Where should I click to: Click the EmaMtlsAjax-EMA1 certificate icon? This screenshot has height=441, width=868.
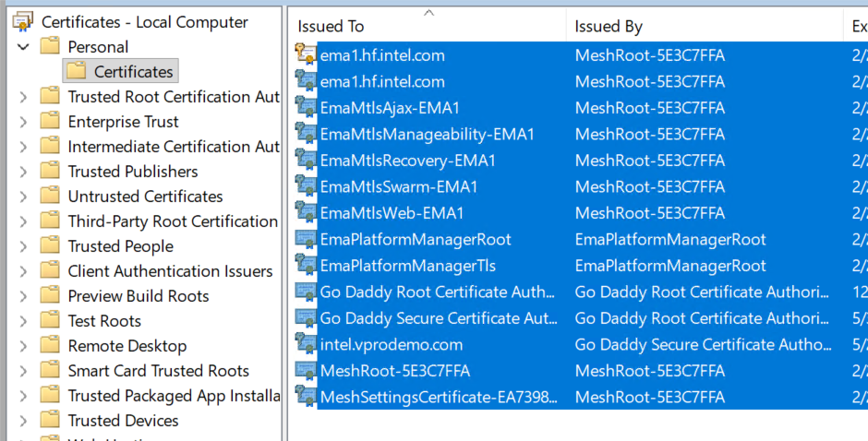[x=306, y=108]
